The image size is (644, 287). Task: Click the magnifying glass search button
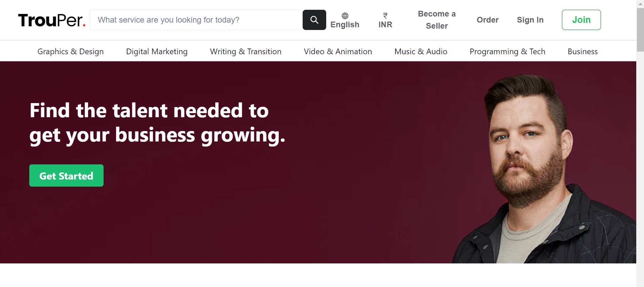pos(314,20)
